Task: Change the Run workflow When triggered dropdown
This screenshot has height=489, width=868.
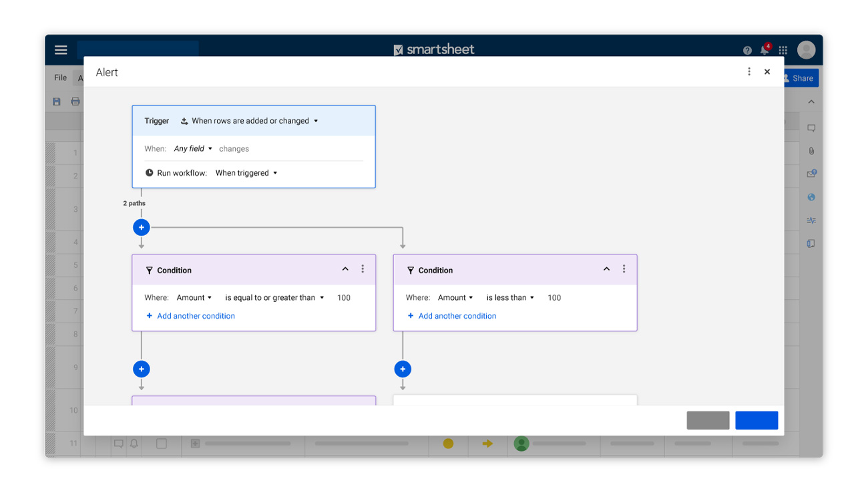Action: point(246,173)
